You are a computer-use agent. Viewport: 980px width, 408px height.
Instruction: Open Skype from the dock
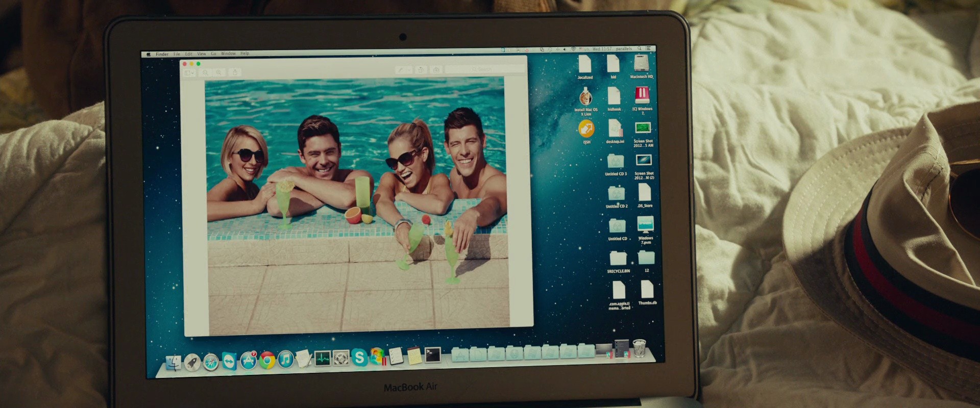click(x=359, y=358)
